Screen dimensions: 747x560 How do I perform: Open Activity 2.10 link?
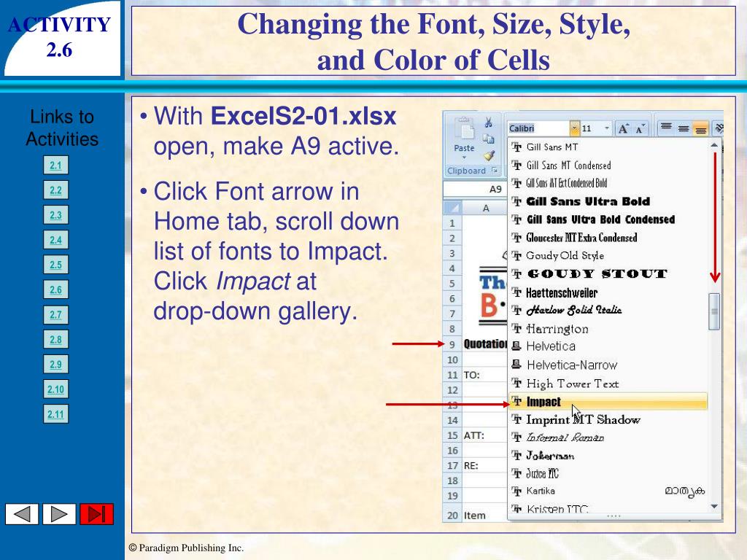tap(55, 389)
